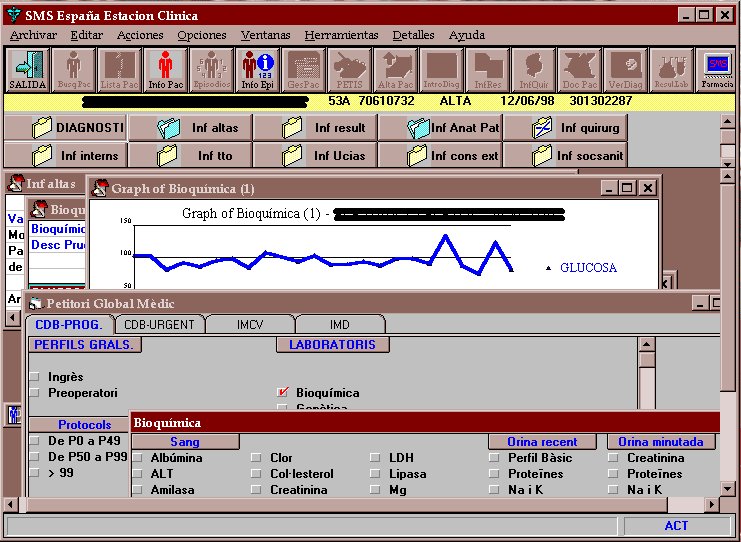The height and width of the screenshot is (542, 741).
Task: Switch to the CDB-URGENT tab
Action: [160, 324]
